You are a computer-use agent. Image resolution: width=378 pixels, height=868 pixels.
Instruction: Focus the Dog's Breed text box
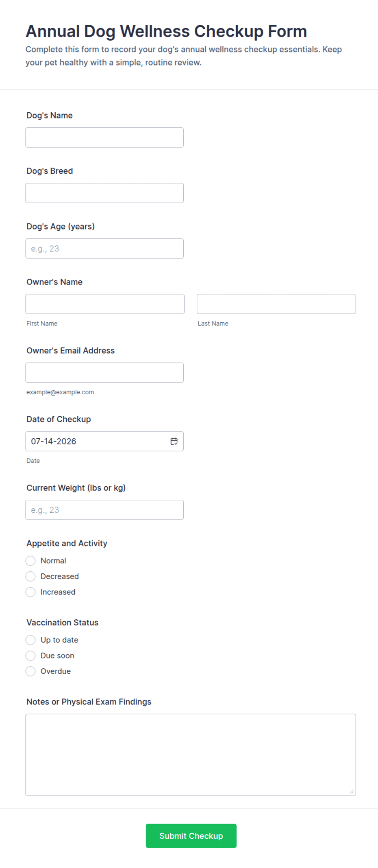[104, 193]
